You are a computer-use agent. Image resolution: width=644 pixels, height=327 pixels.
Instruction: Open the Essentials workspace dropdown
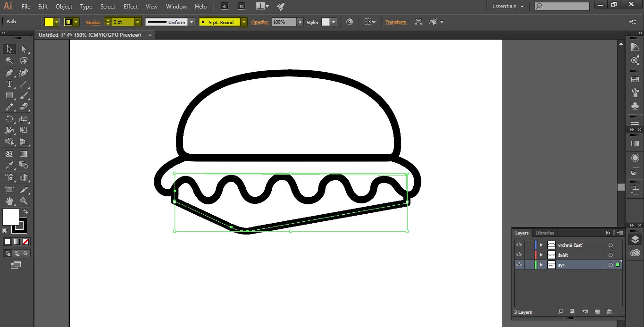pyautogui.click(x=508, y=7)
